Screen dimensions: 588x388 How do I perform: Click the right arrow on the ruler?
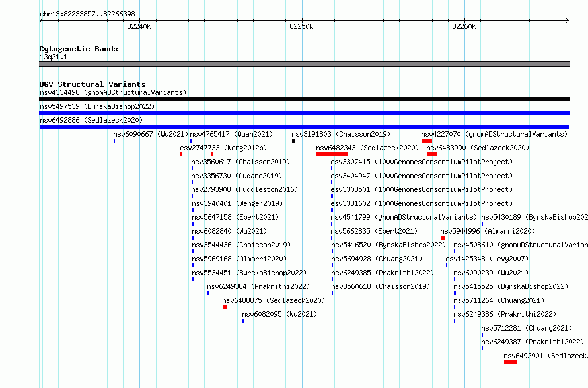click(567, 21)
